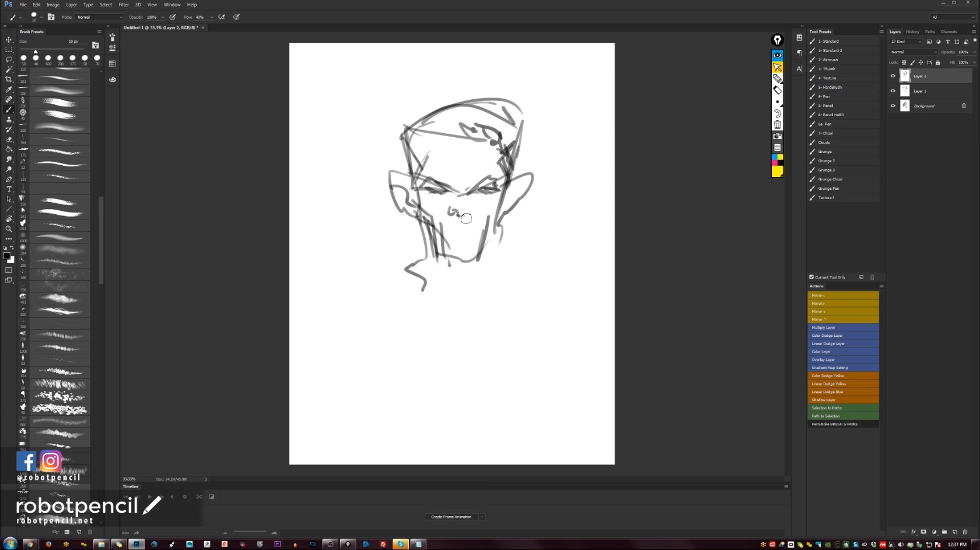Select the Rectangular Marquee tool
Viewport: 980px width, 550px height.
click(x=9, y=50)
